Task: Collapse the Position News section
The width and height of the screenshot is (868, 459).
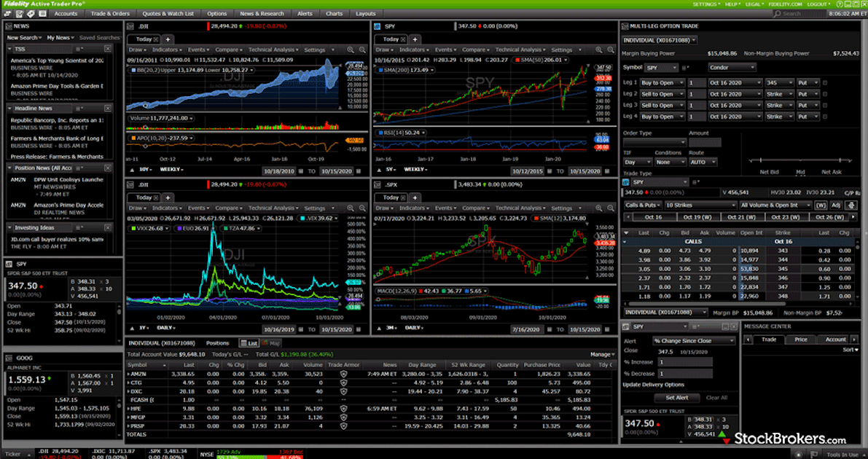Action: [10, 168]
